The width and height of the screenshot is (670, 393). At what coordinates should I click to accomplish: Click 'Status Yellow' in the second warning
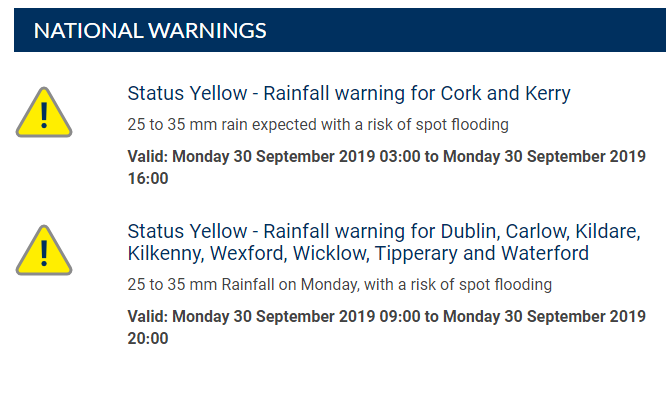pyautogui.click(x=187, y=232)
